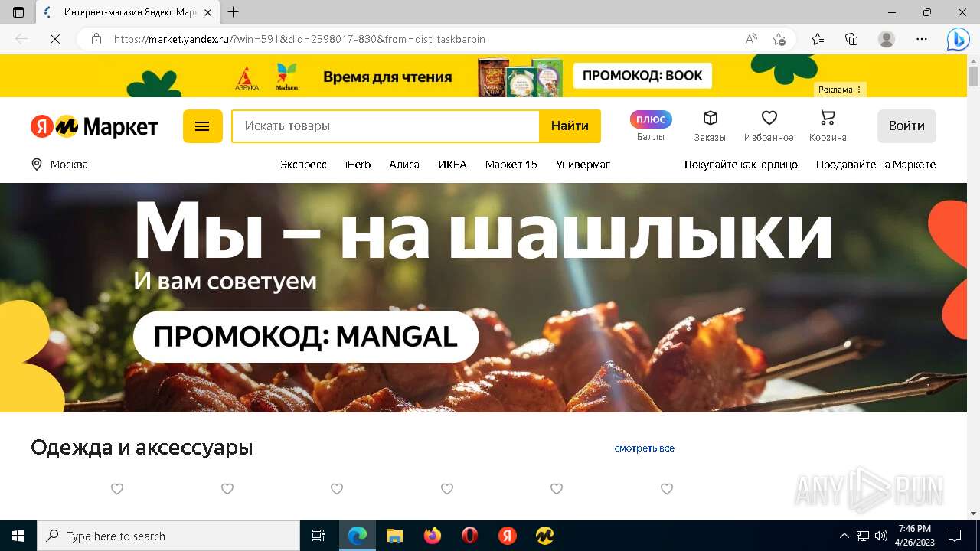Launch Firefox from the taskbar
Viewport: 980px width, 551px height.
click(433, 536)
